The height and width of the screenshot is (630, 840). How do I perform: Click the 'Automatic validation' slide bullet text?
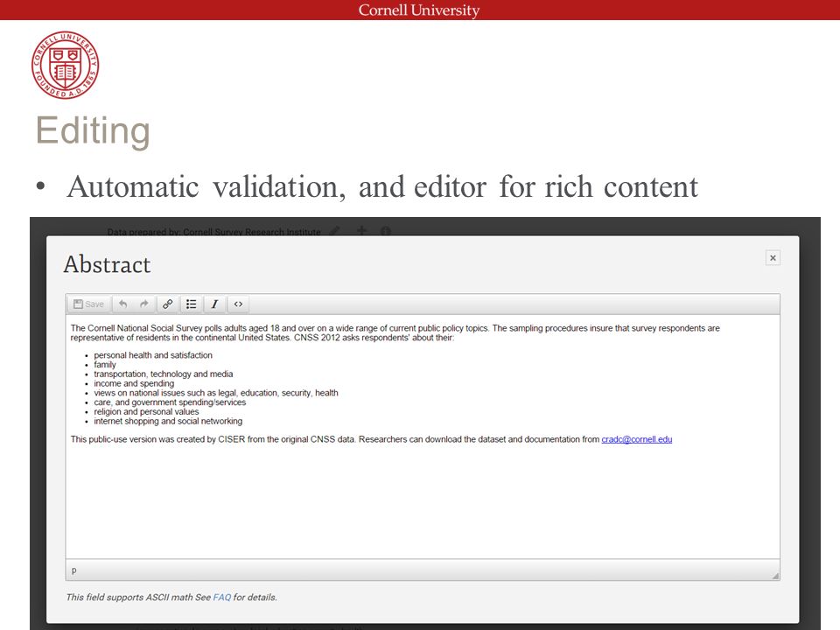pos(382,187)
